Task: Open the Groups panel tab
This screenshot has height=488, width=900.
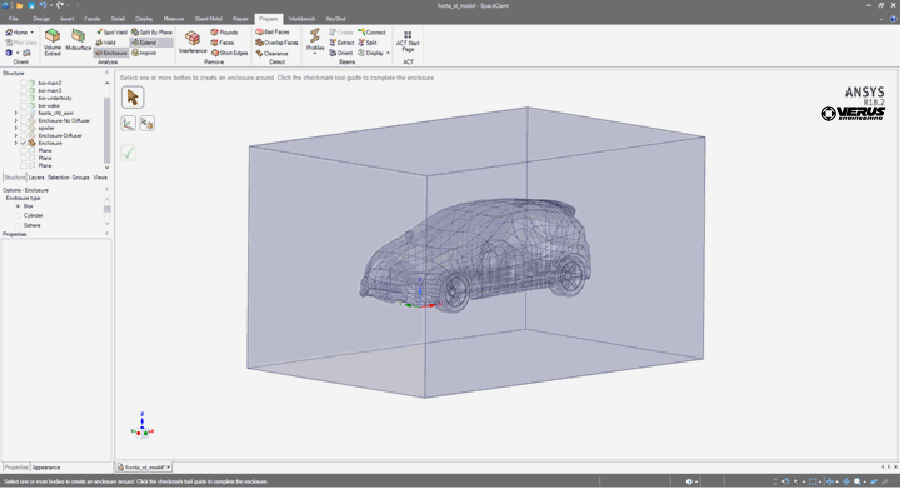Action: 81,177
